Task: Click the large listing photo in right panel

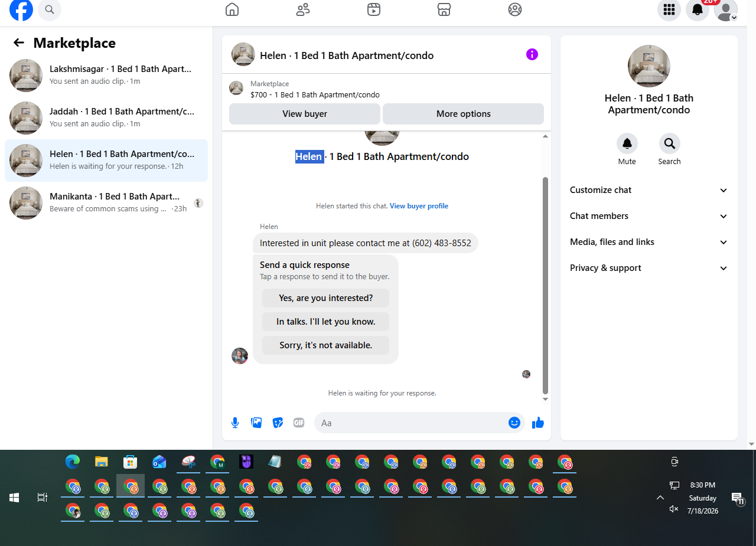Action: [649, 66]
